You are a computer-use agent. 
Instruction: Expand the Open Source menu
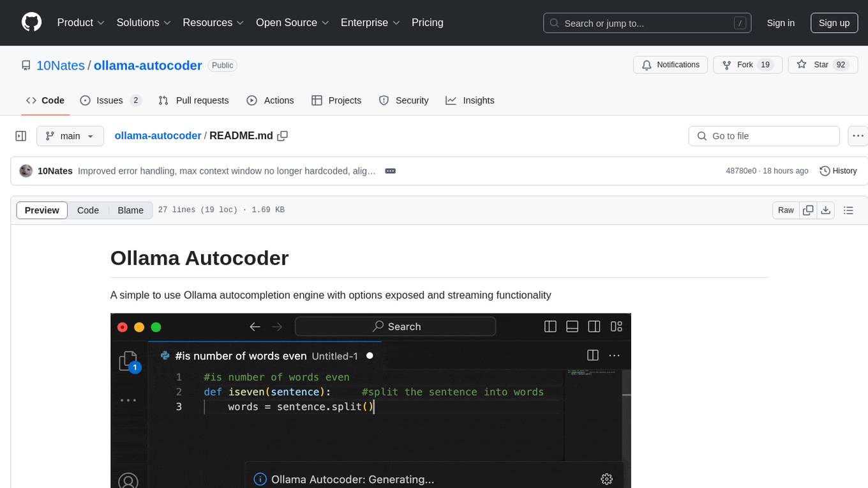coord(292,22)
